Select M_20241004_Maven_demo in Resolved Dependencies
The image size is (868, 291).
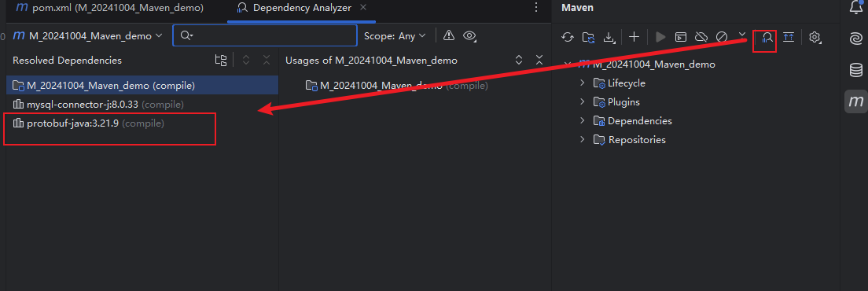[x=142, y=86]
